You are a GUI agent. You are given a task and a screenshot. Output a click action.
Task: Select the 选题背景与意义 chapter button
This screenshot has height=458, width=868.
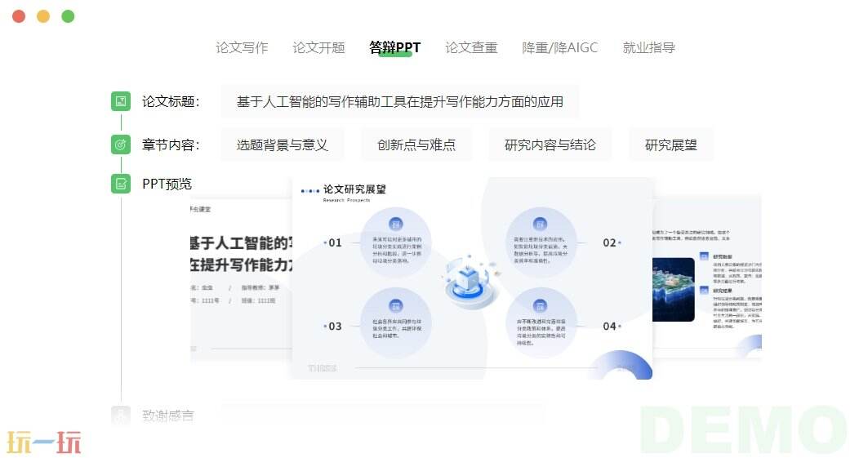tap(283, 145)
